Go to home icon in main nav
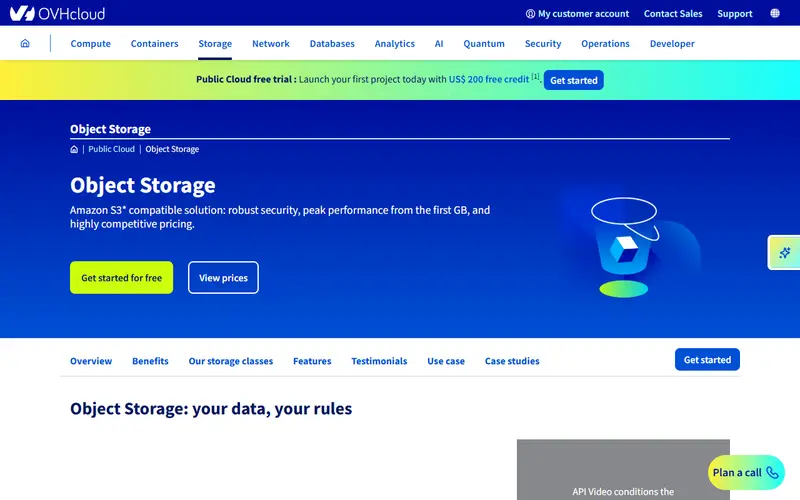Viewport: 800px width, 500px height. 25,43
